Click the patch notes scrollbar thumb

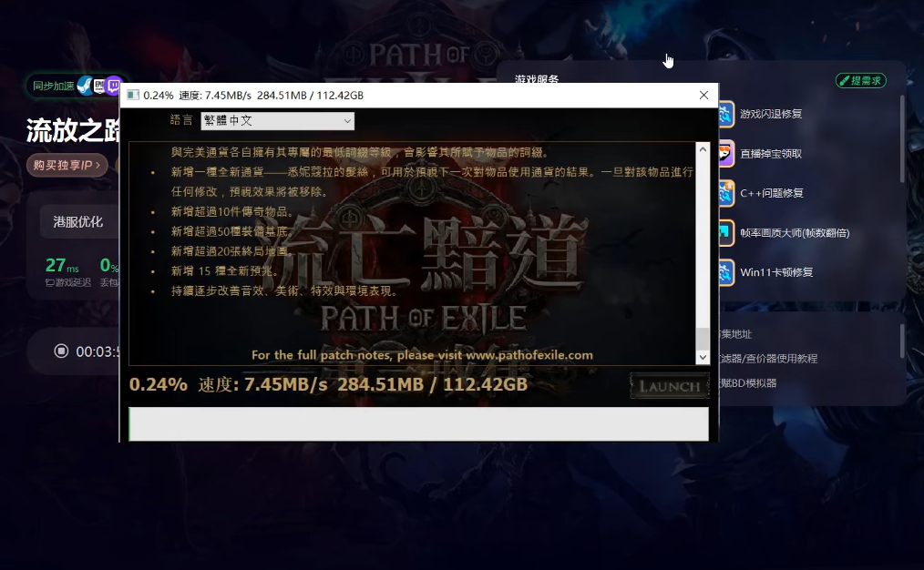point(703,339)
